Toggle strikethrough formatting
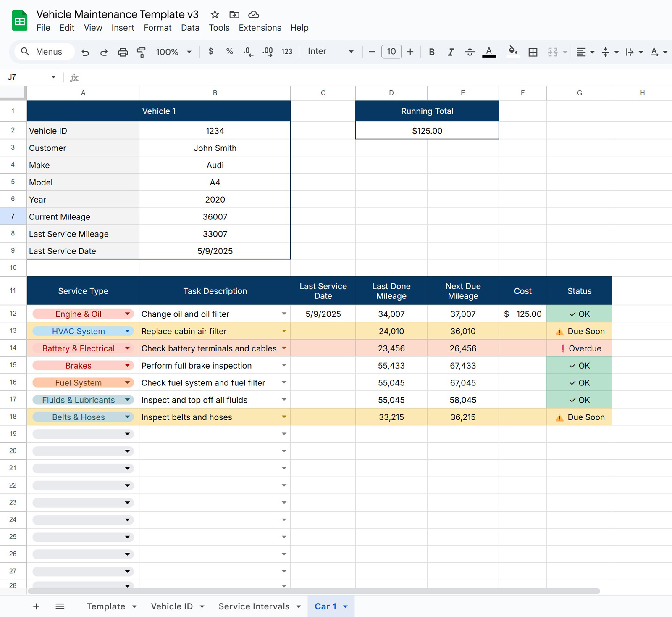The height and width of the screenshot is (617, 672). pyautogui.click(x=470, y=52)
